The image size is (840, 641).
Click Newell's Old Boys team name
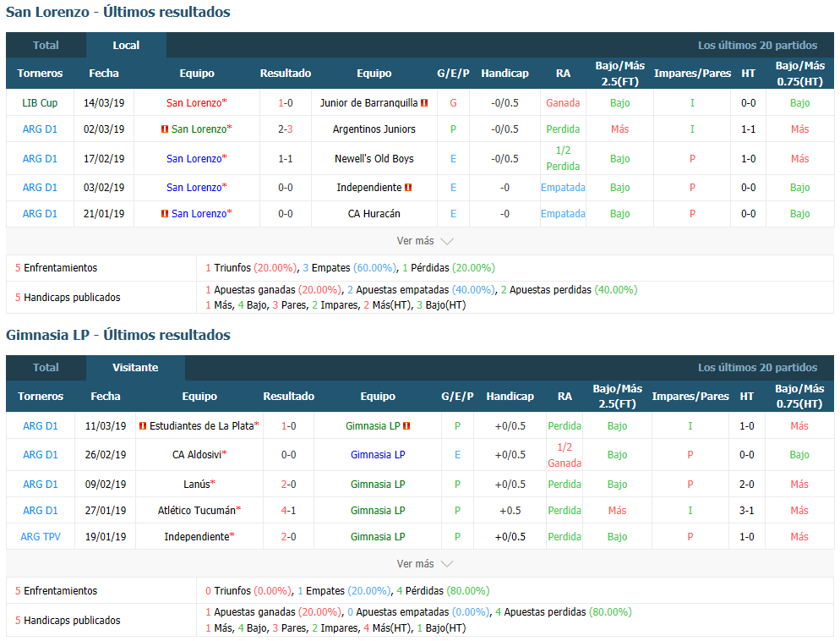click(x=374, y=159)
